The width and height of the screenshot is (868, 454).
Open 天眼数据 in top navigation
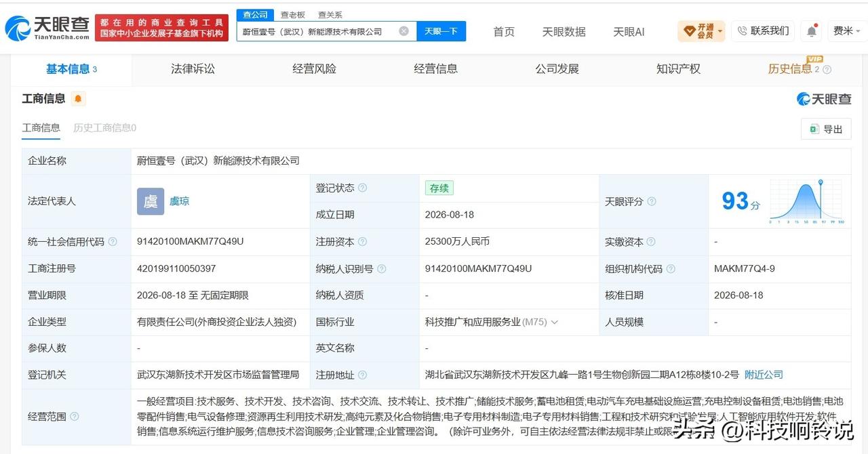[564, 32]
